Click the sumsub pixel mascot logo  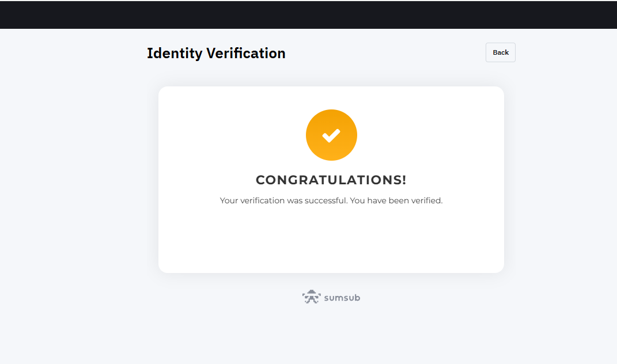(311, 297)
